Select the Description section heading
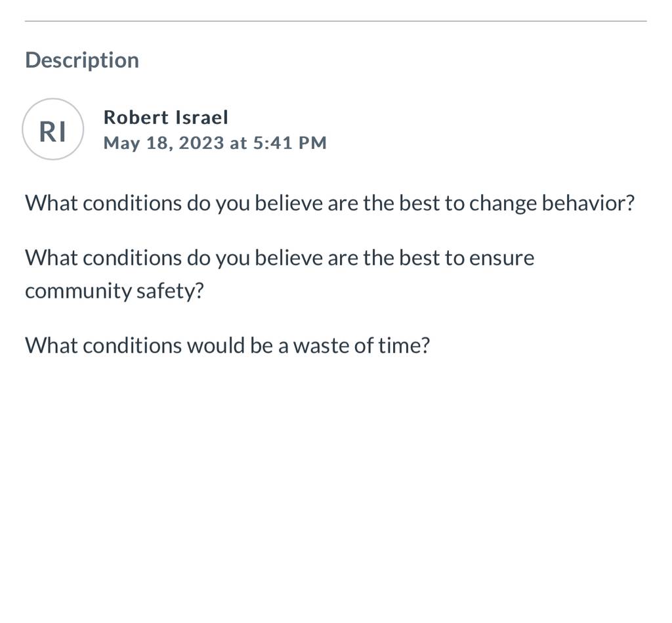 [82, 60]
